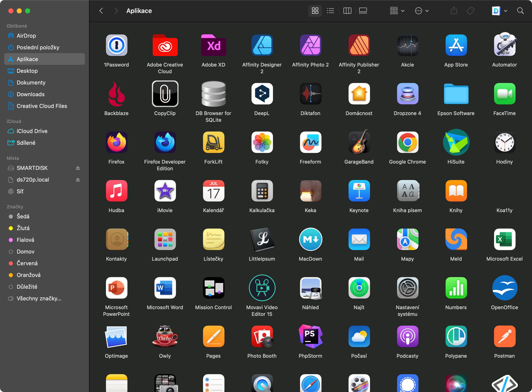
Task: Open the 1Password app icon
Action: click(116, 45)
